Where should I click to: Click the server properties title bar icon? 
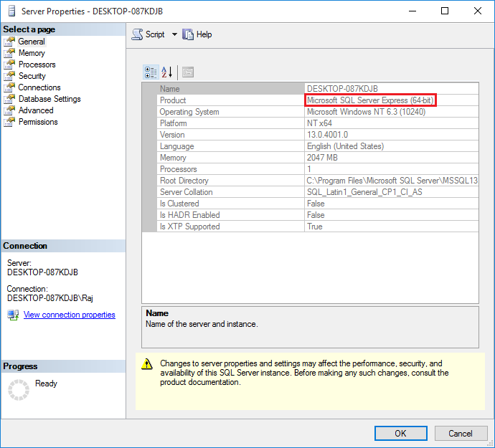tap(11, 11)
